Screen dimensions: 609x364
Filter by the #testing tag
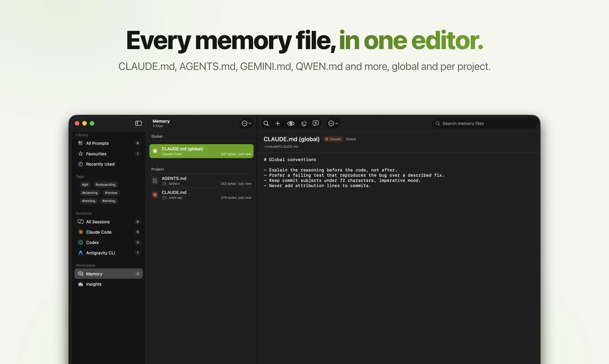89,201
